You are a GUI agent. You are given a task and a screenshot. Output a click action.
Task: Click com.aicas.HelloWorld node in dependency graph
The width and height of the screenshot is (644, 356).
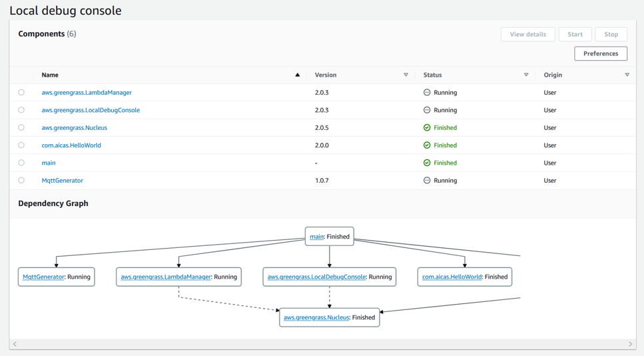(x=465, y=277)
